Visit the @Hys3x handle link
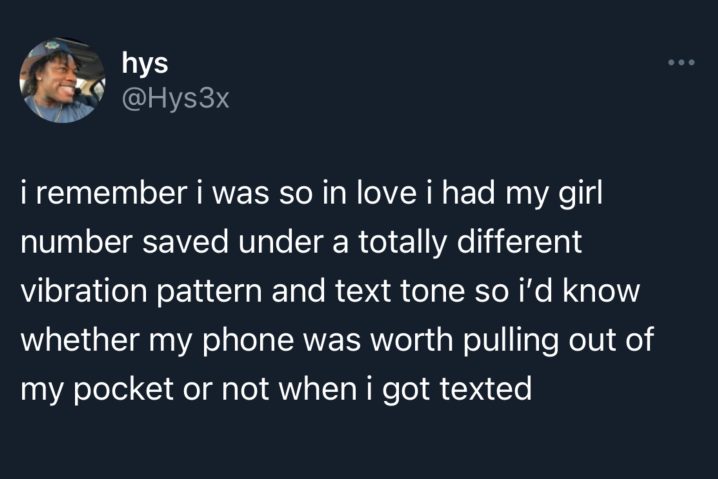Image resolution: width=718 pixels, height=479 pixels. pyautogui.click(x=175, y=98)
